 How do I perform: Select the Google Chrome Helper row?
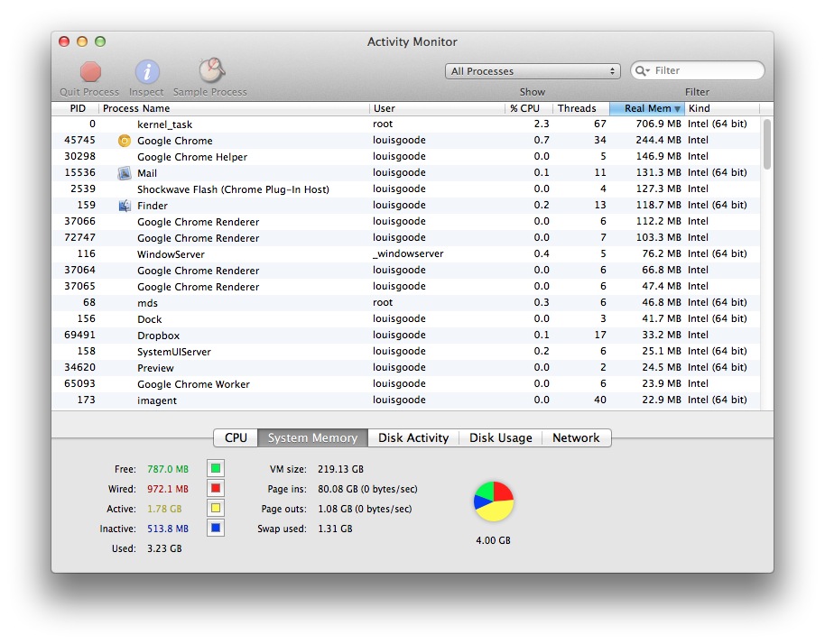click(x=405, y=157)
